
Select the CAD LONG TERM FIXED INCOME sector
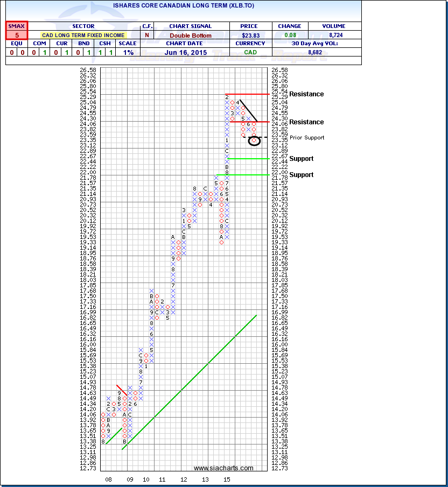coord(83,35)
